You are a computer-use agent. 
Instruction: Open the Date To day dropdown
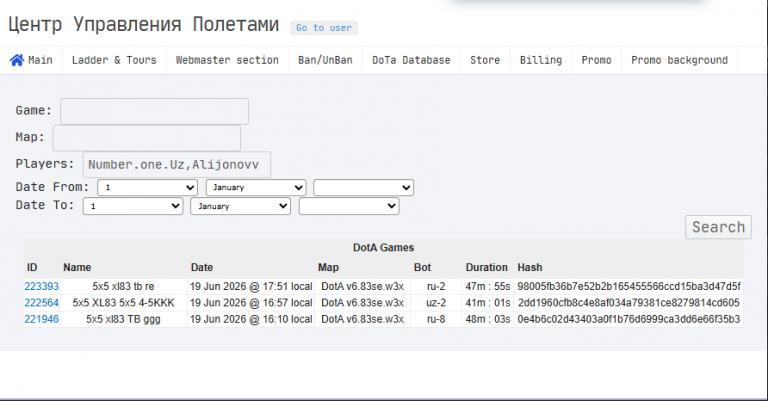[133, 206]
